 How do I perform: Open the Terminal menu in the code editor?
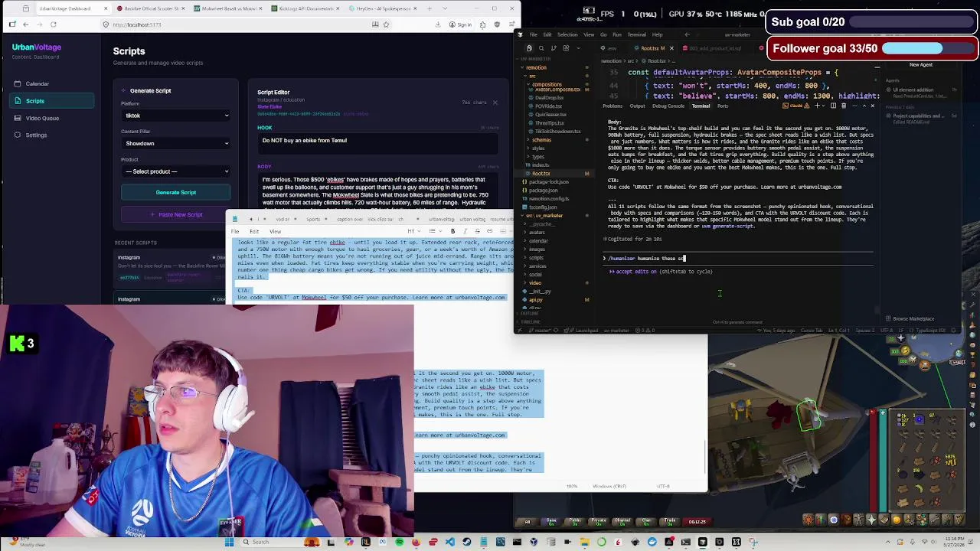pyautogui.click(x=637, y=34)
